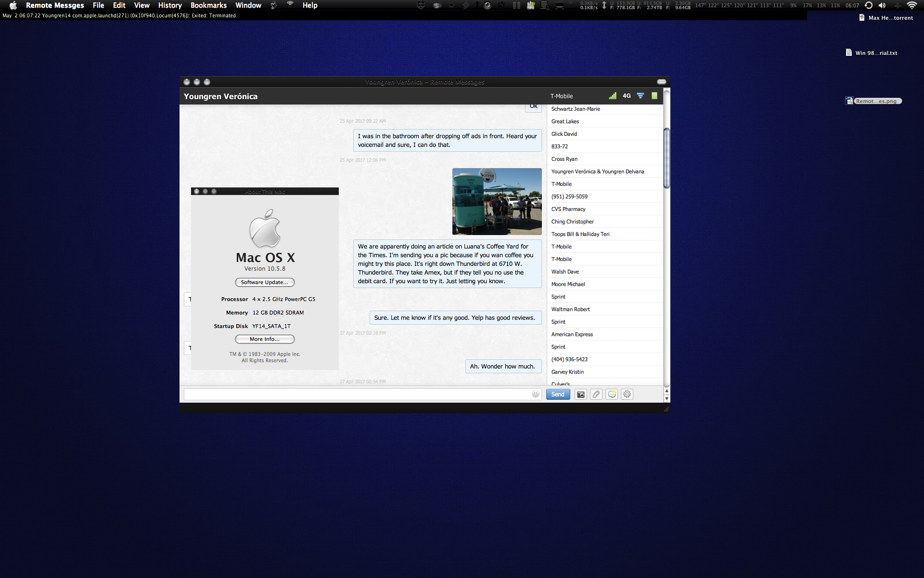Click the smiley emoji picker in message field

click(536, 394)
